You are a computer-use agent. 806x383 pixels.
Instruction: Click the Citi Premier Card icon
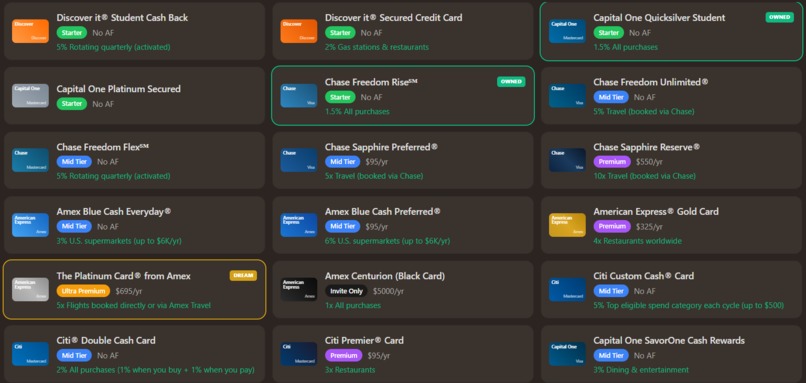pyautogui.click(x=299, y=354)
